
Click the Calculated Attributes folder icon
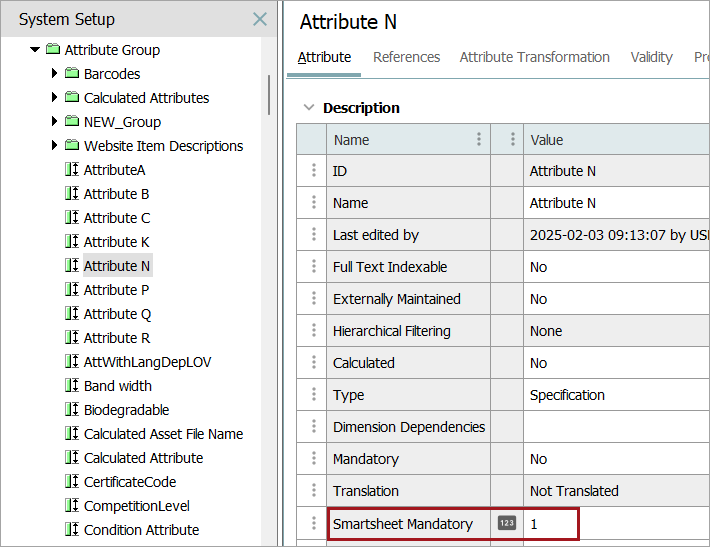click(72, 96)
